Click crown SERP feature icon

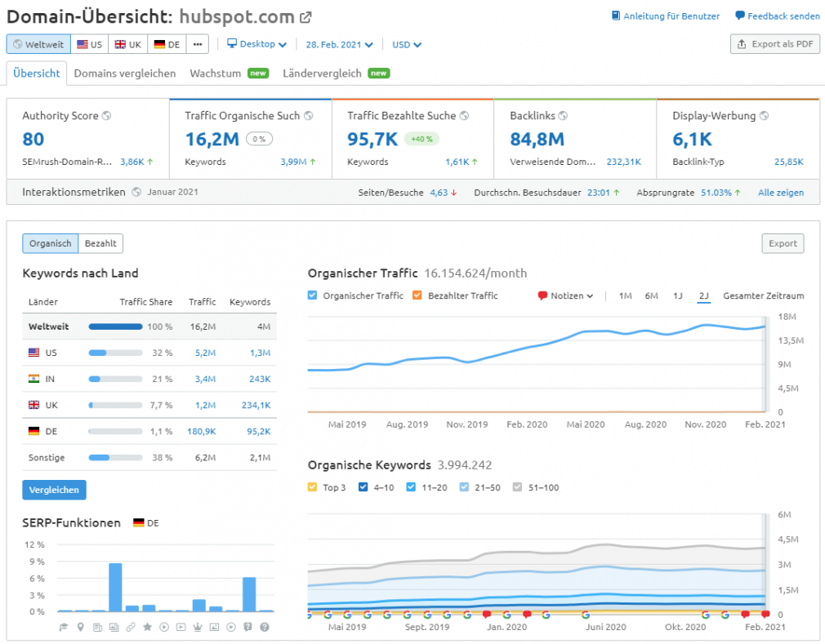pos(198,627)
